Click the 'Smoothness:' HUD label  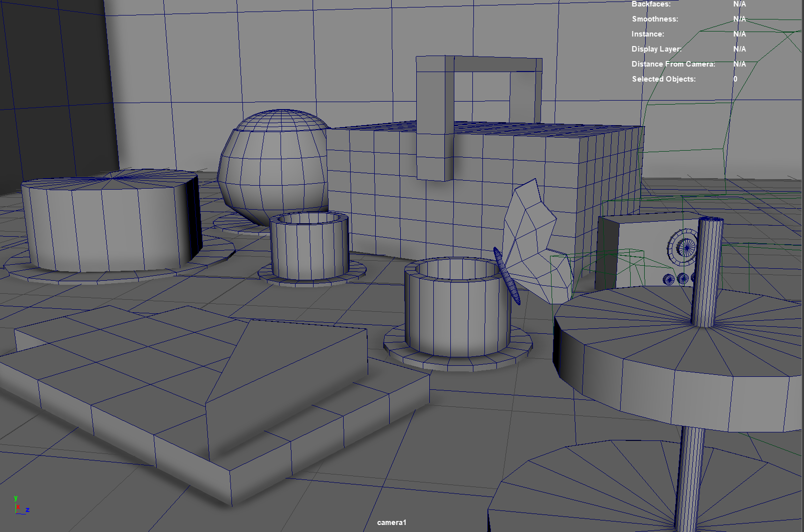click(x=655, y=19)
